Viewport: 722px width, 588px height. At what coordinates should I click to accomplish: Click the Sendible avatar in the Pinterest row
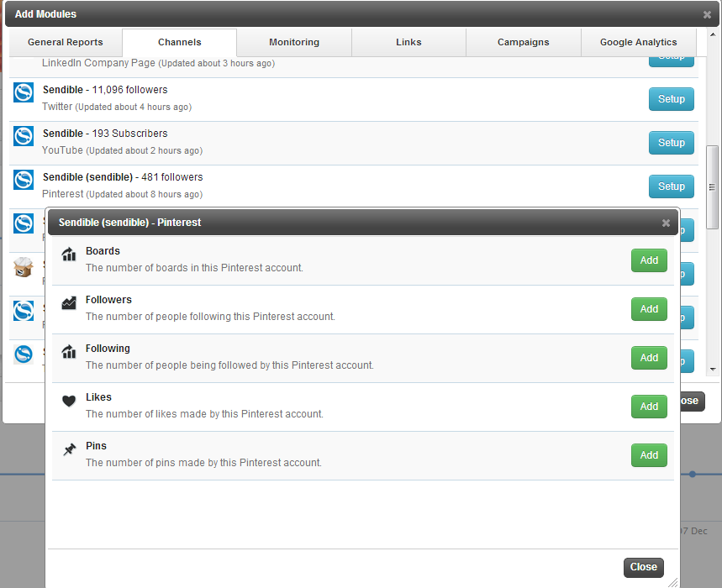pos(24,180)
